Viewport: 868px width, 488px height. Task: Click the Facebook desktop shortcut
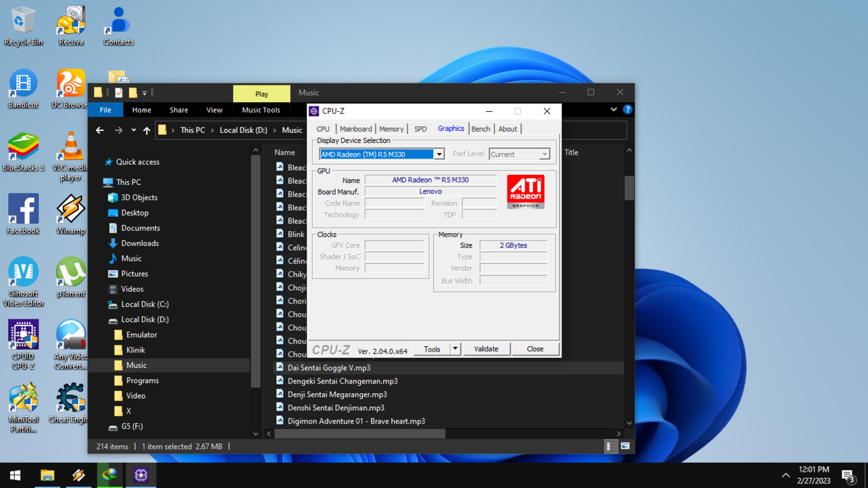[x=23, y=215]
